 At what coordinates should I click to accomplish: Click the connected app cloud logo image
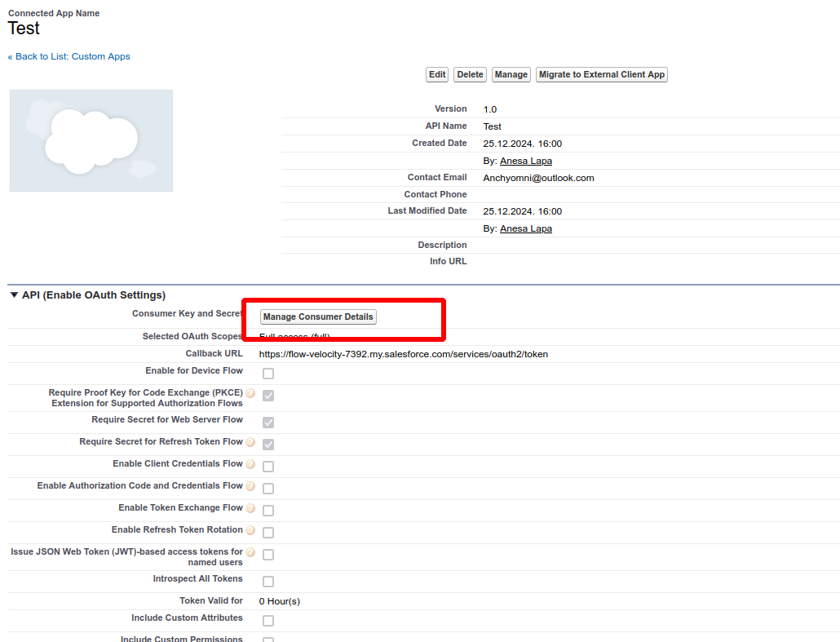coord(91,140)
